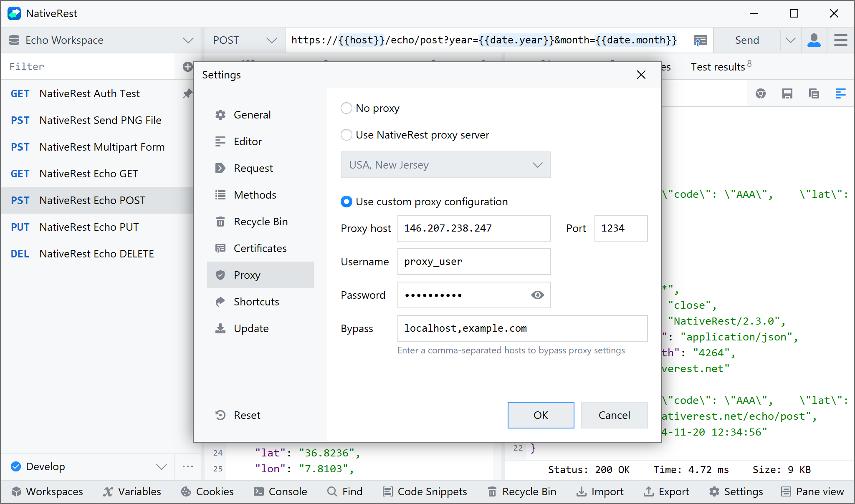Click the add request plus icon

(187, 67)
